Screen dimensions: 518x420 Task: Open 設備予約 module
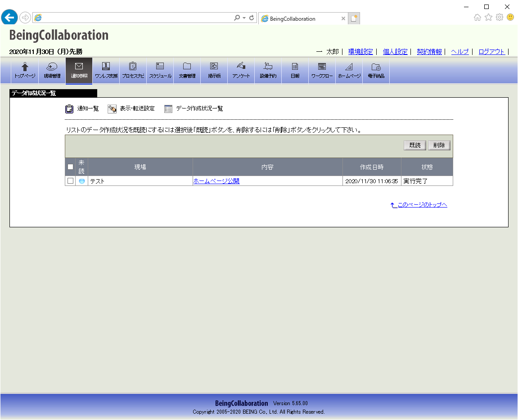coord(268,70)
